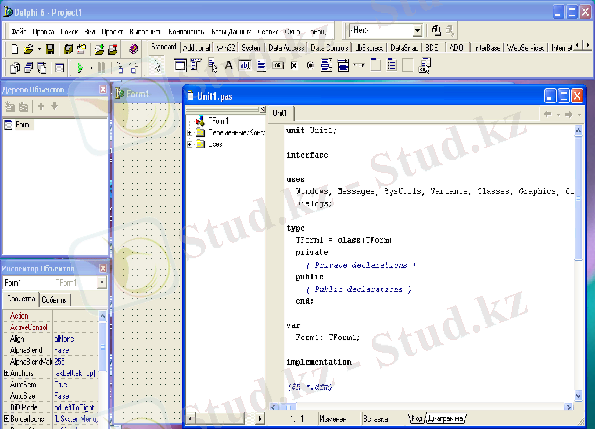Click the move-down arrow in Object TreeView
The width and height of the screenshot is (595, 429).
[55, 107]
